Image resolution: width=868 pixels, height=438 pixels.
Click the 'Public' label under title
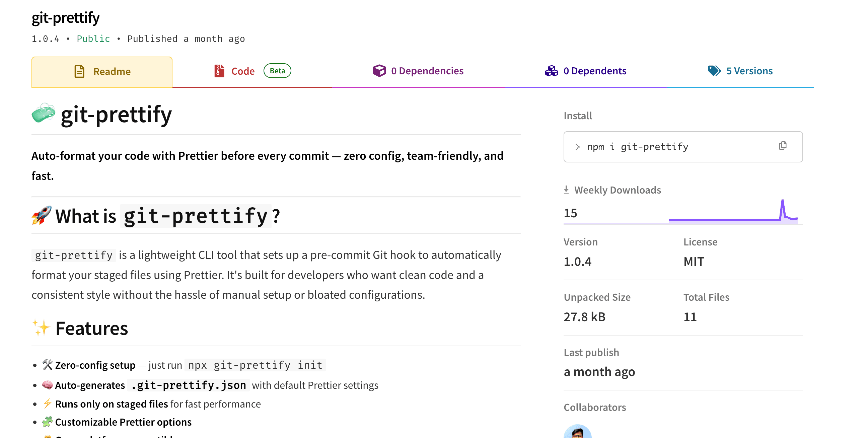(x=93, y=39)
